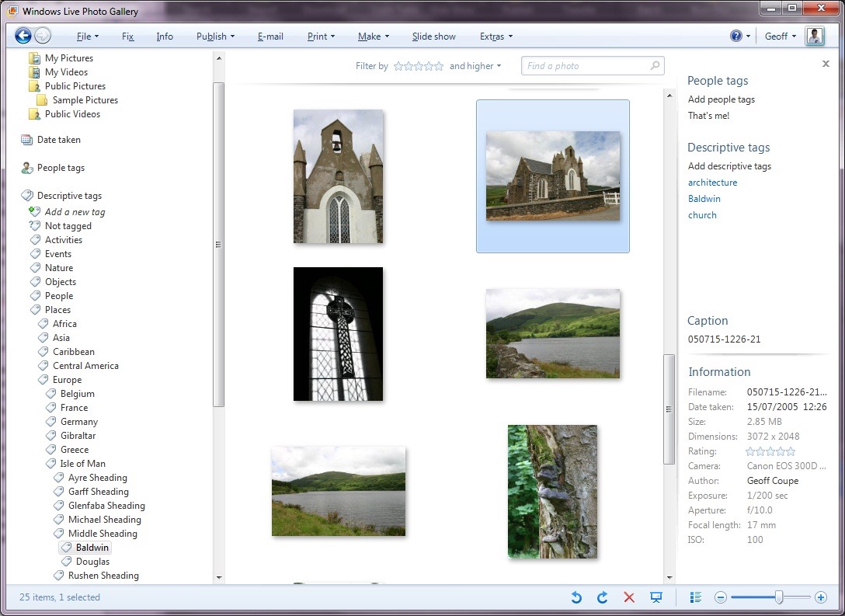The width and height of the screenshot is (845, 616).
Task: Set fifth star in Filter by rating
Action: point(439,66)
